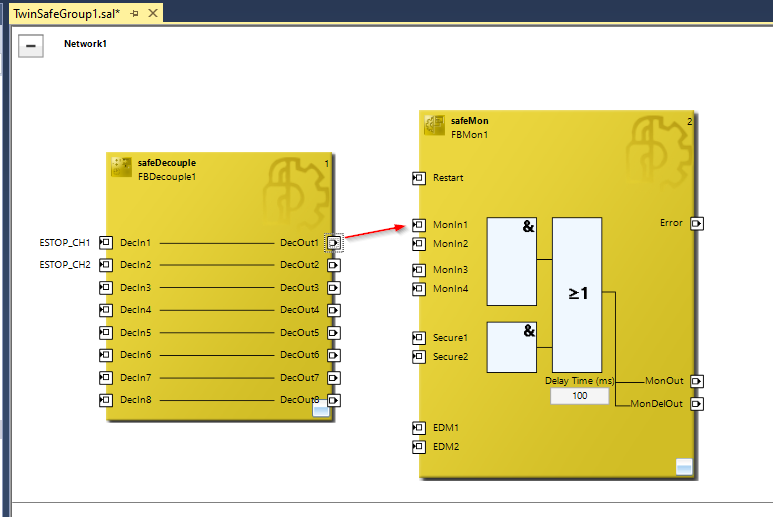Select the MonDelOut output port
This screenshot has width=773, height=517.
(x=697, y=404)
